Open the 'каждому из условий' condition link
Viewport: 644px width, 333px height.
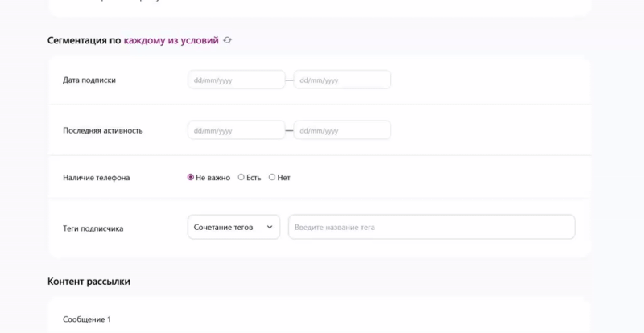tap(171, 41)
